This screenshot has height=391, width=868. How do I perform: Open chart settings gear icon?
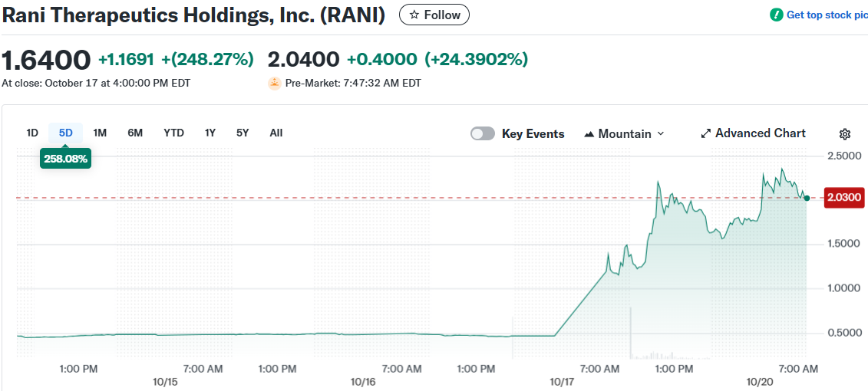(845, 134)
